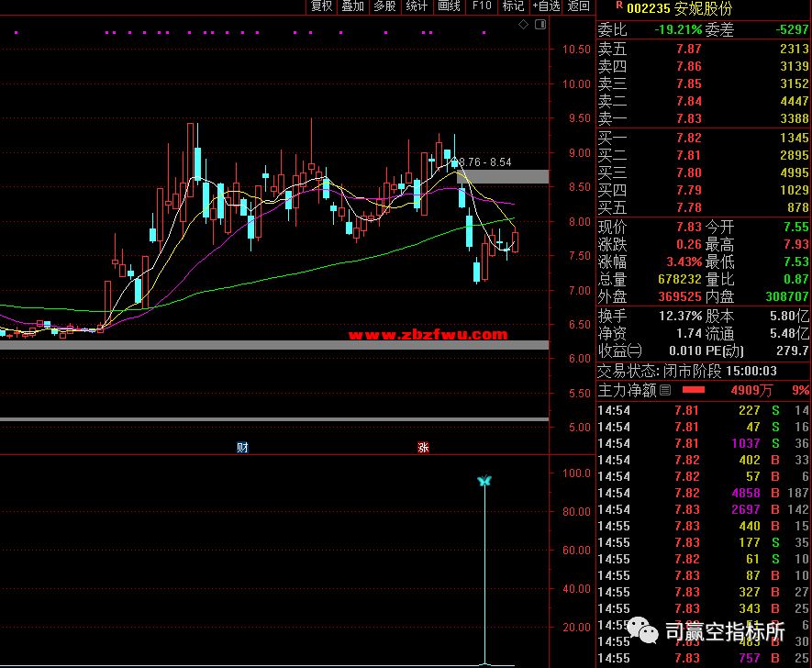The image size is (812, 668).
Task: Click the 标记 mark button
Action: point(513,6)
